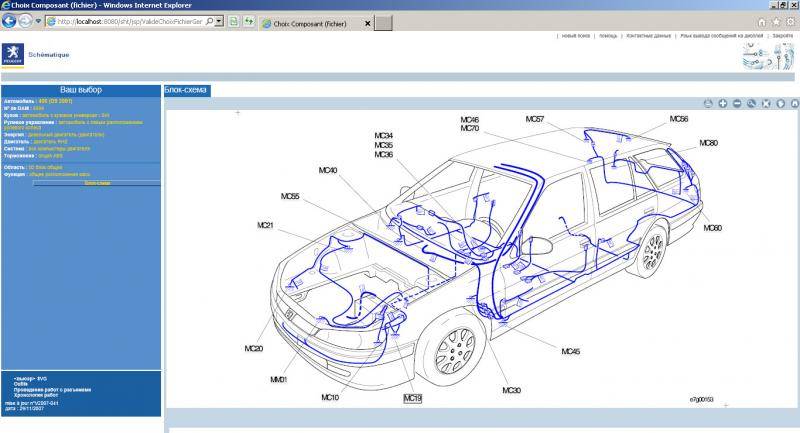This screenshot has width=800, height=433.
Task: Zoom in on the wiring diagram
Action: 723,103
